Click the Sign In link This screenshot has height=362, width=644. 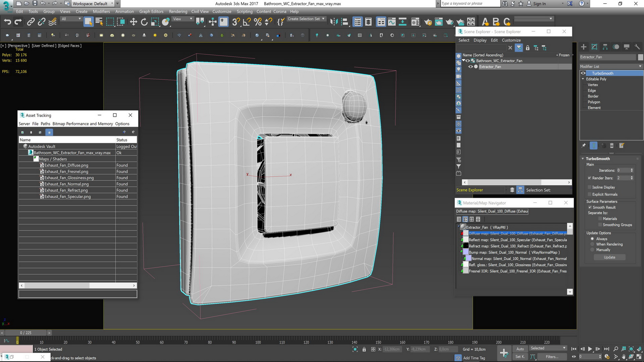[539, 4]
